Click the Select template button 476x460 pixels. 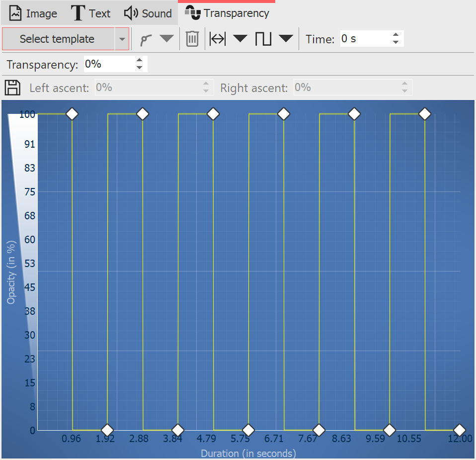click(58, 38)
